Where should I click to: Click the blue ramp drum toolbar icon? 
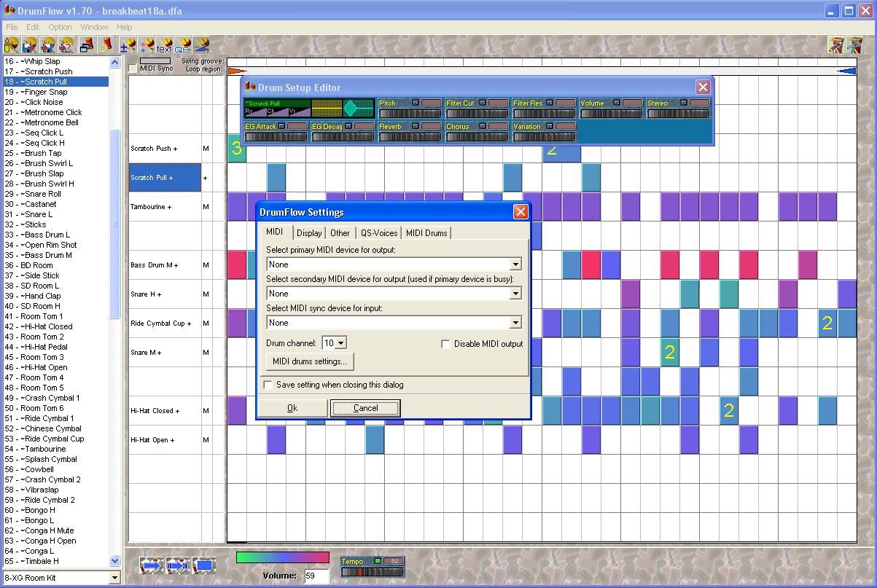point(200,46)
